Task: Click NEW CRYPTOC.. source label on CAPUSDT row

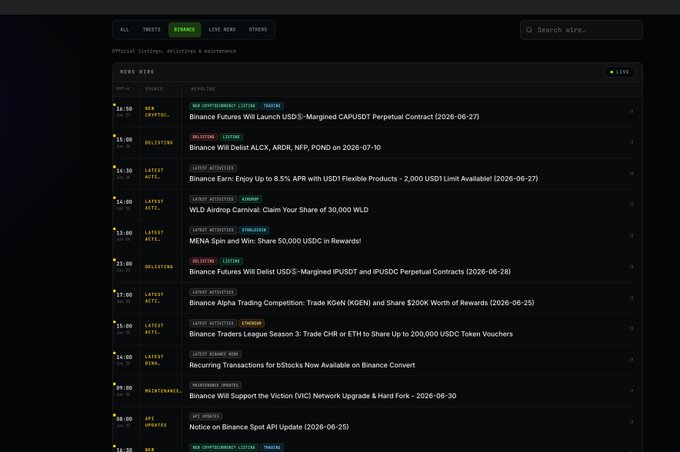Action: (157, 112)
